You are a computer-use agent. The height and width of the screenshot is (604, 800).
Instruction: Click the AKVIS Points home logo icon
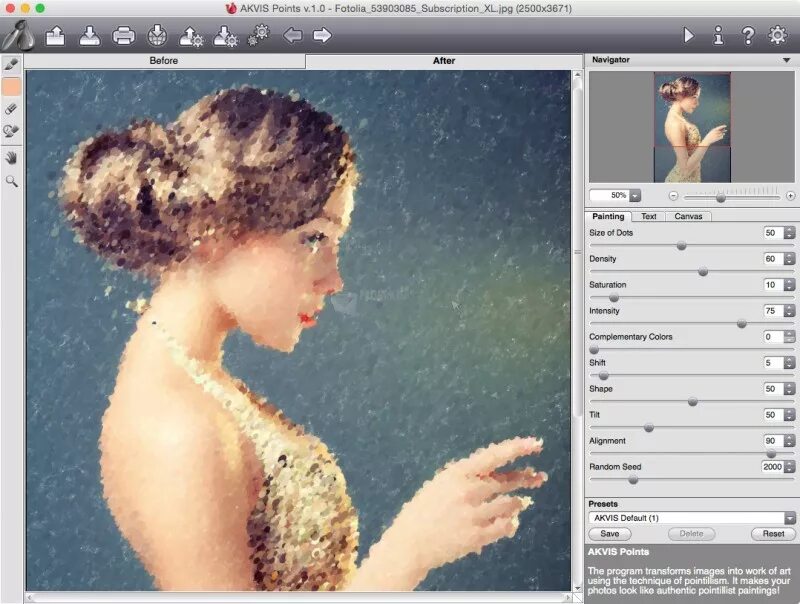[18, 35]
